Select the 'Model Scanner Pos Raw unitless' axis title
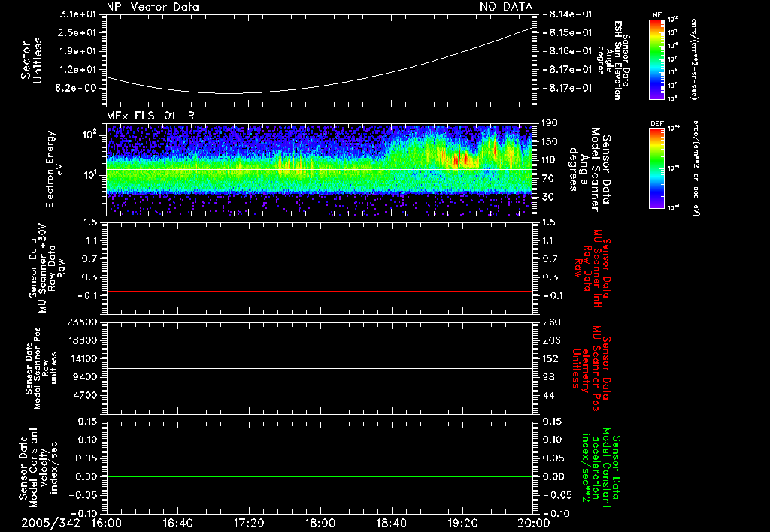The image size is (770, 532). 41,368
